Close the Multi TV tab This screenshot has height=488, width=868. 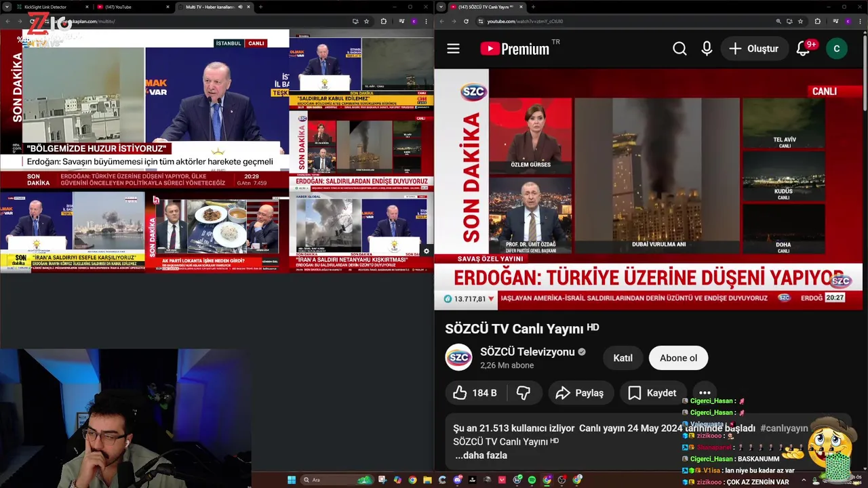tap(248, 7)
